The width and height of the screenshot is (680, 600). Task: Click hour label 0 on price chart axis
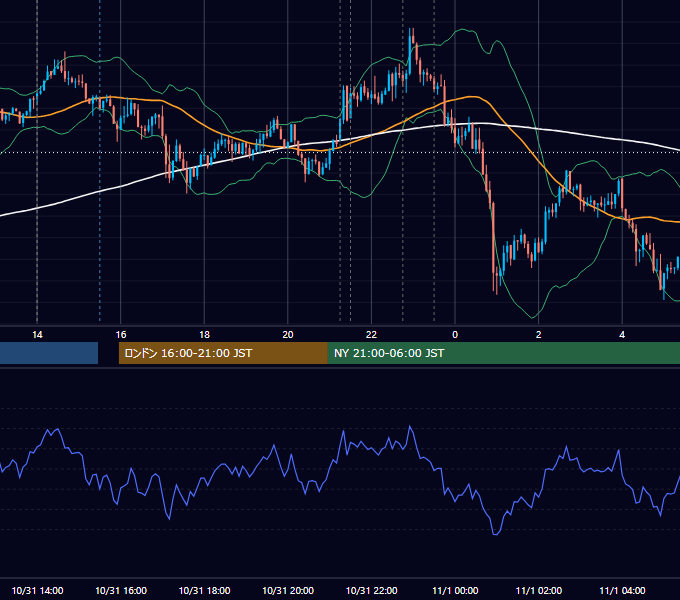point(455,335)
